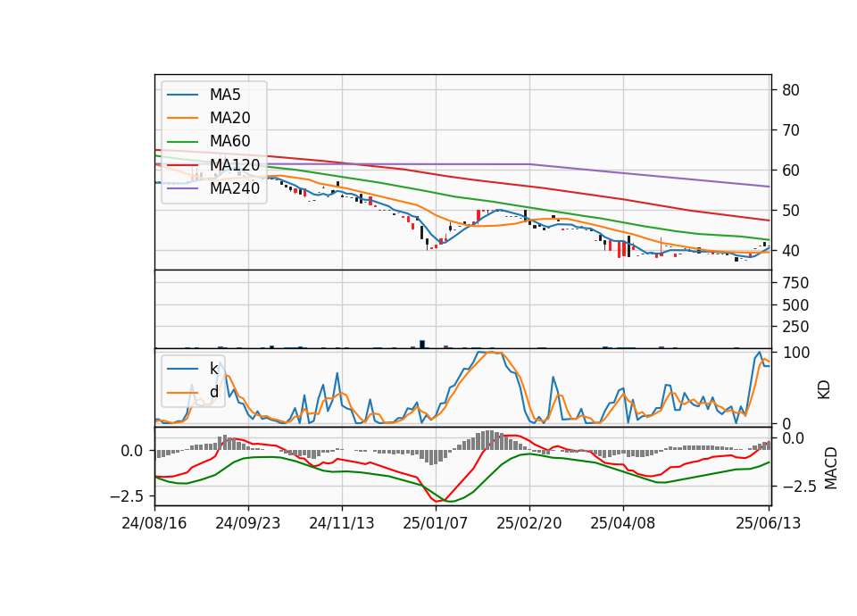The image size is (857, 616).
Task: Click the tall volume bar near 25/01/07
Action: click(x=422, y=344)
